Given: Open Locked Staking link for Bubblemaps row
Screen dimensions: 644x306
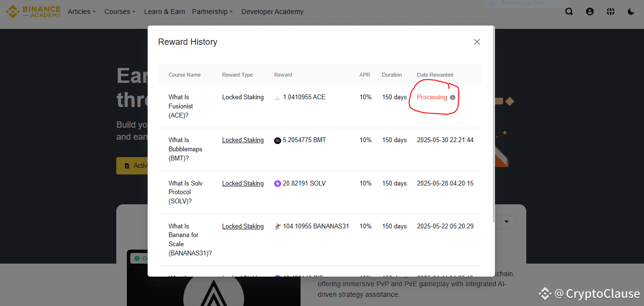Looking at the screenshot, I should coord(243,140).
